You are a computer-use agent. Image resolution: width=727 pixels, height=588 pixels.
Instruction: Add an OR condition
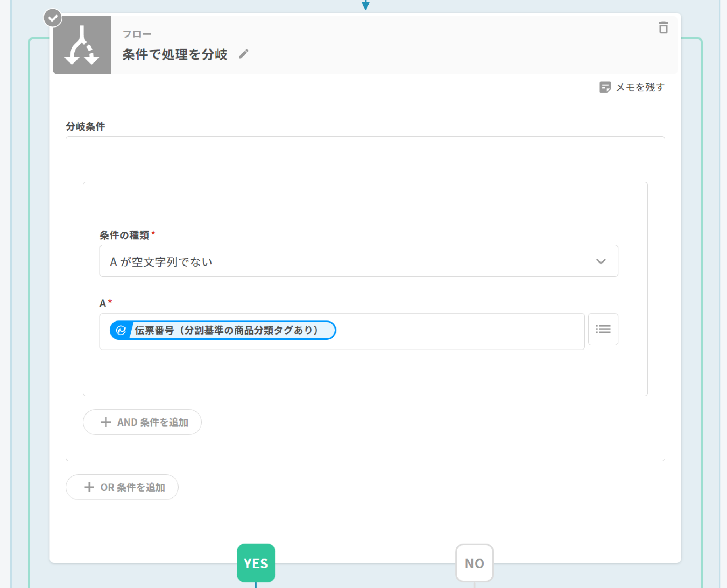tap(122, 487)
